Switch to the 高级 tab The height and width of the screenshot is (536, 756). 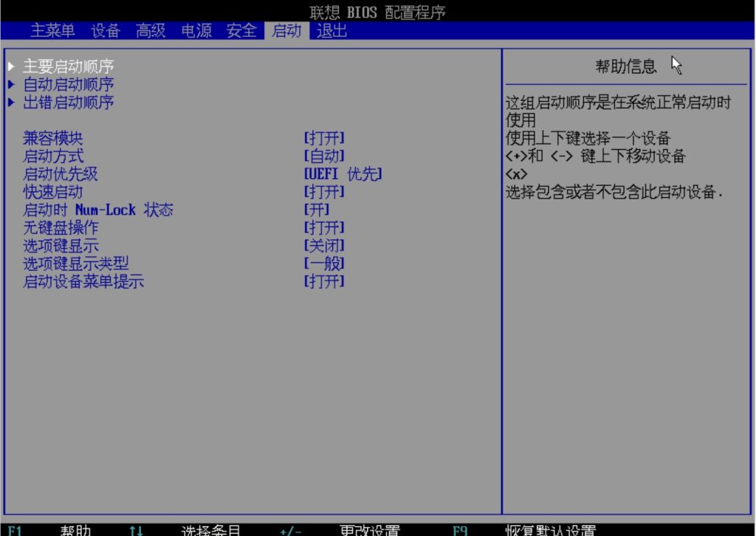[151, 31]
